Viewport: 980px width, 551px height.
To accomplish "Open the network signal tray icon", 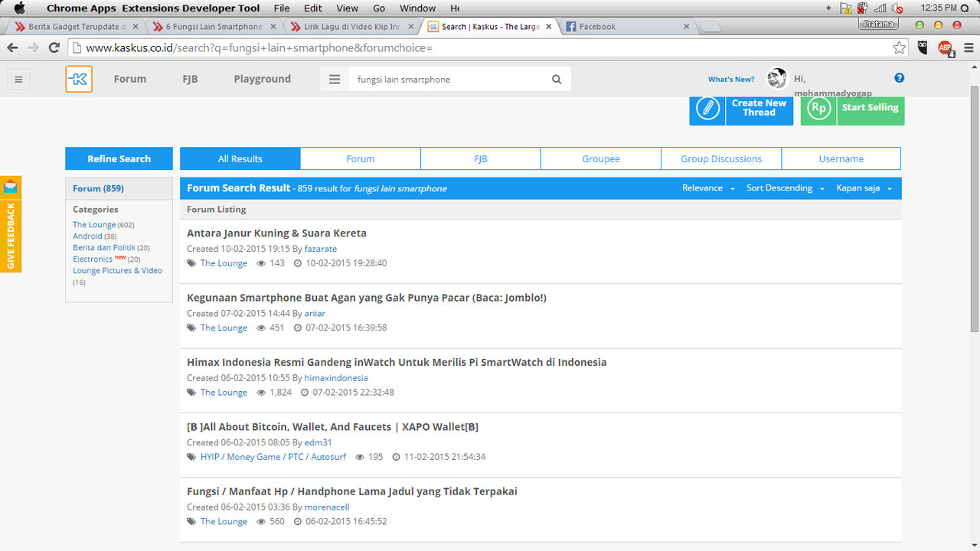I will (880, 8).
